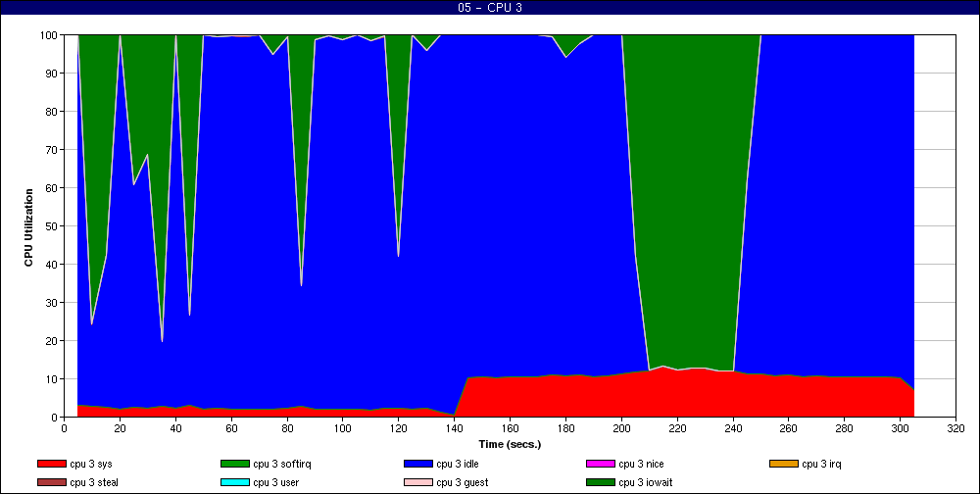
Task: Click the x-axis tick label 140
Action: click(x=455, y=428)
